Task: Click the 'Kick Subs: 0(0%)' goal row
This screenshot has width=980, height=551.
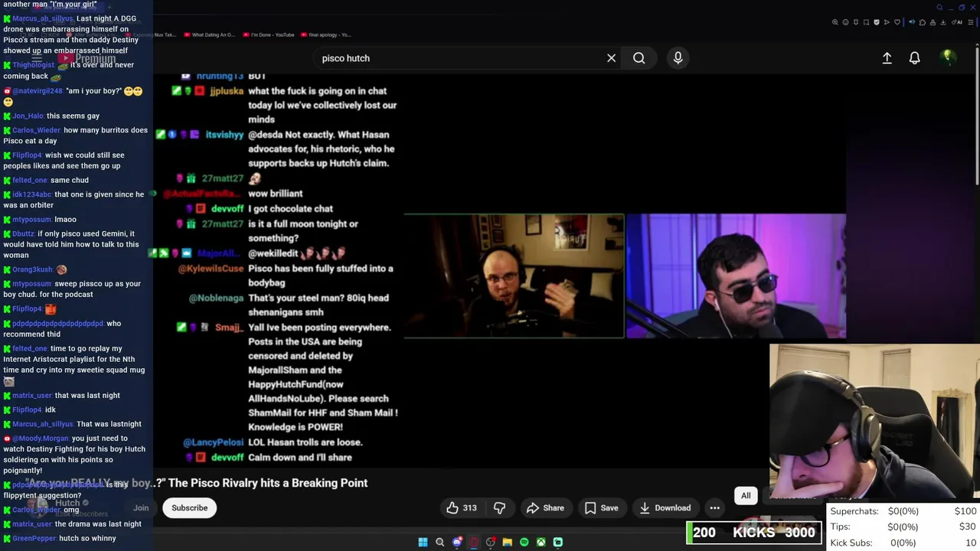Action: point(903,543)
